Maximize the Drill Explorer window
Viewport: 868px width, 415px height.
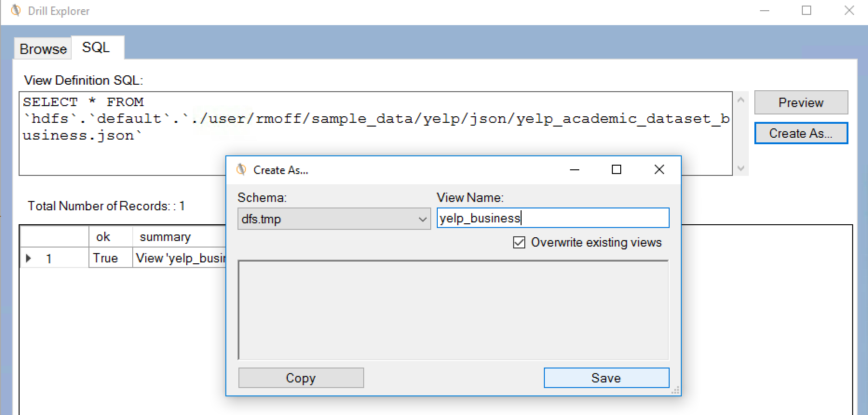click(x=807, y=11)
